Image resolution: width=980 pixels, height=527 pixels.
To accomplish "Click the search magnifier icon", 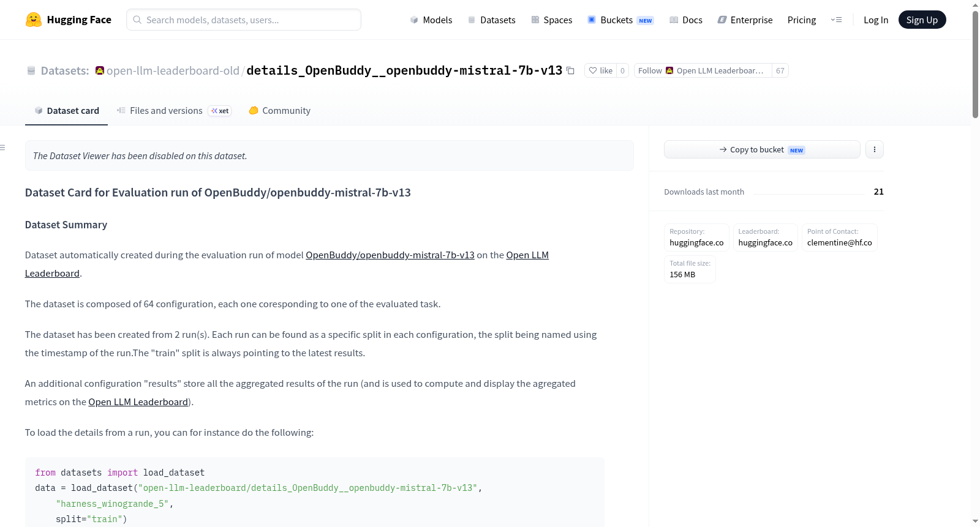I will 137,20.
